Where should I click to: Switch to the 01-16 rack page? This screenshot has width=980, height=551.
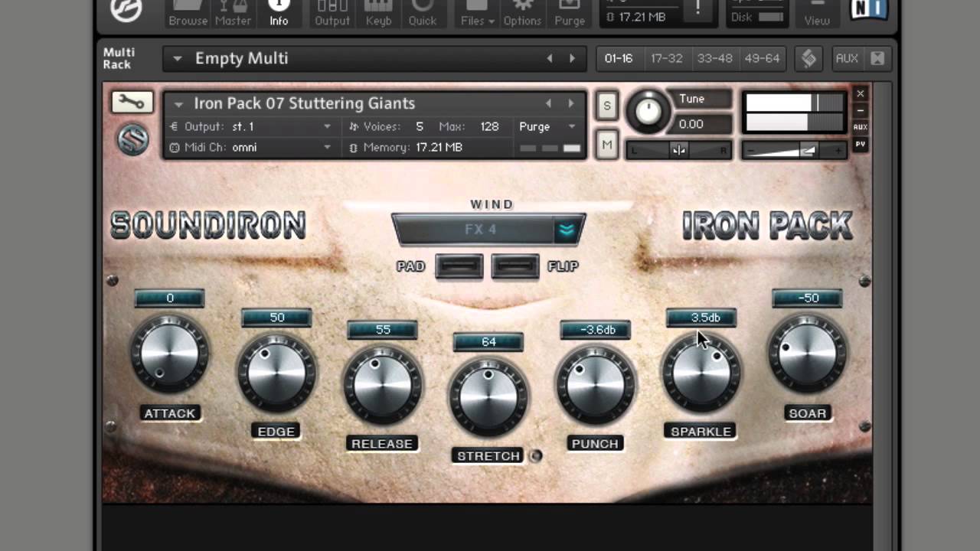pyautogui.click(x=619, y=58)
